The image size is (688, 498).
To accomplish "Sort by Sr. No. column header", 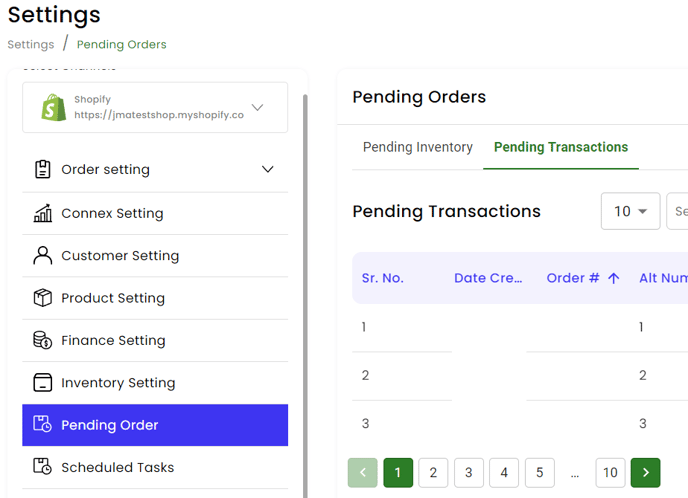I will pyautogui.click(x=383, y=278).
